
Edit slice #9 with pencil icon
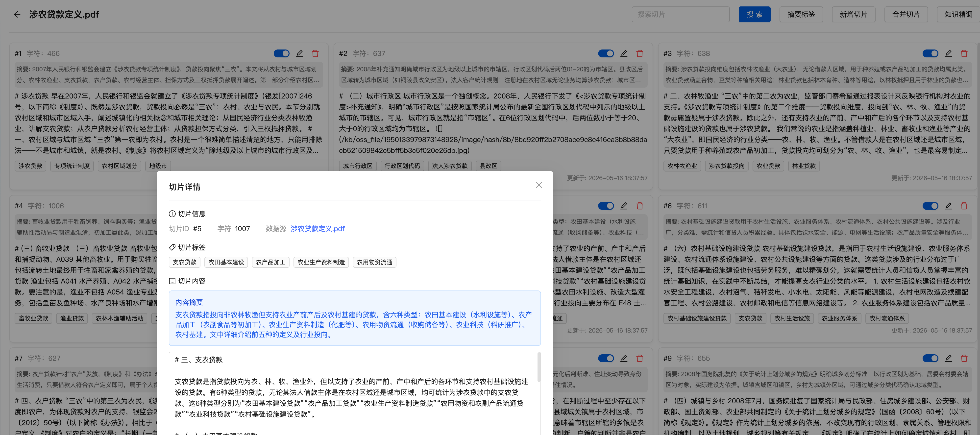[x=948, y=359]
